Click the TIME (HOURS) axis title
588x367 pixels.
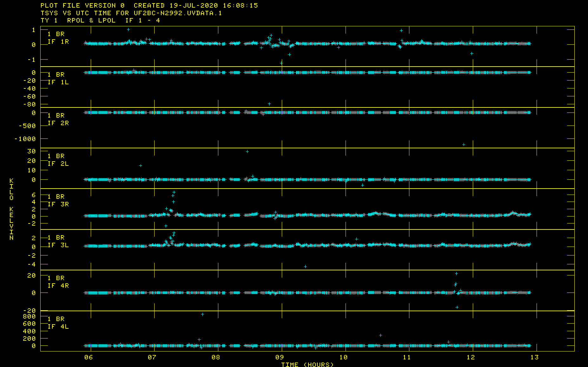[307, 364]
